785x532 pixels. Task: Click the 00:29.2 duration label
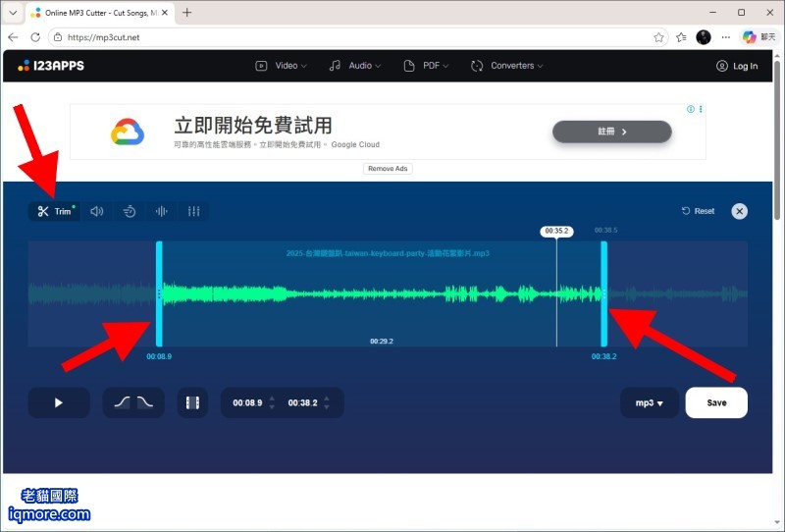(382, 342)
